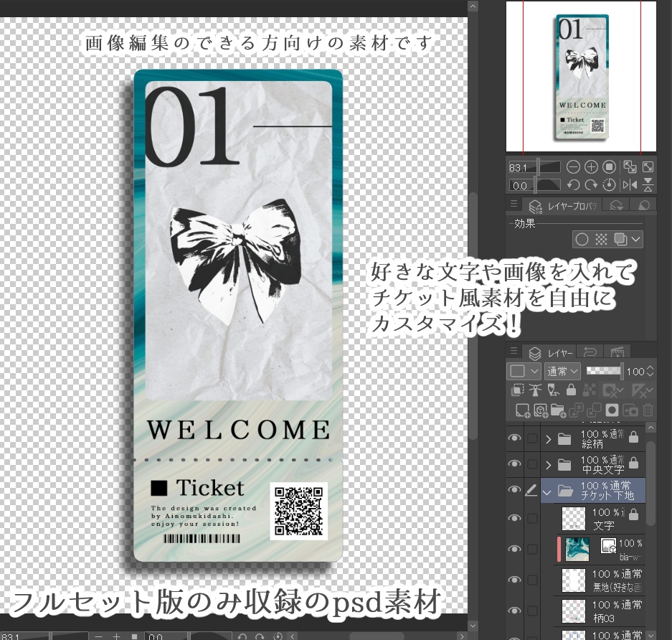Click the canvas vertical scrollbar up arrow

473,6
